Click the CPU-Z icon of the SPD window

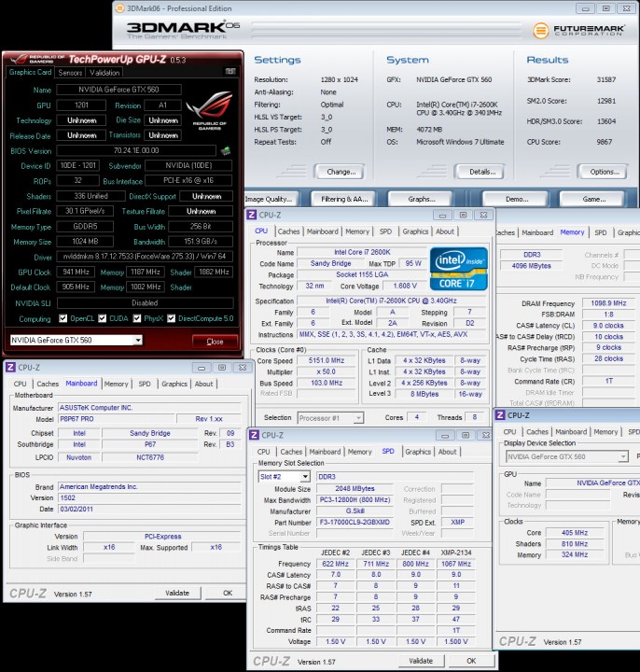point(254,435)
